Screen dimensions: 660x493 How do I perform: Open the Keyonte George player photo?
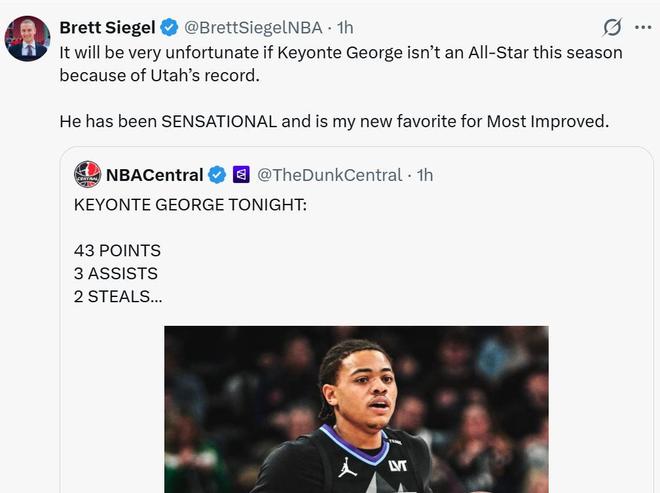(x=356, y=410)
